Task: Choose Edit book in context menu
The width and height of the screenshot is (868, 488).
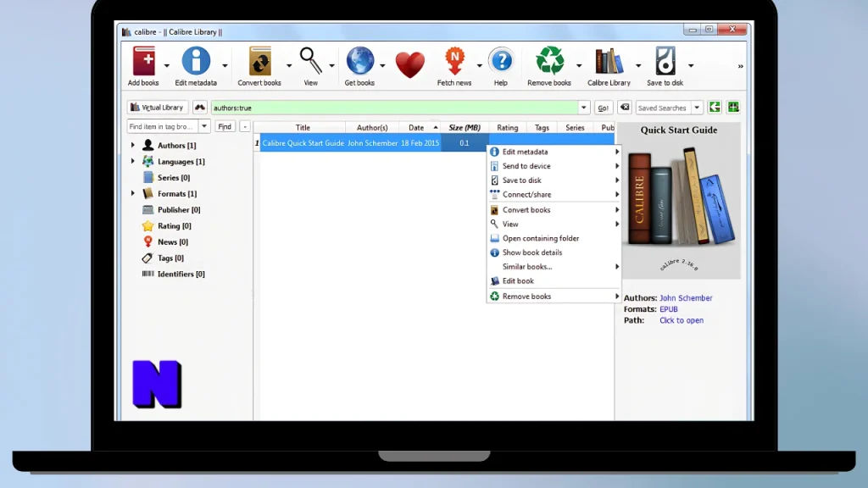Action: (553, 281)
